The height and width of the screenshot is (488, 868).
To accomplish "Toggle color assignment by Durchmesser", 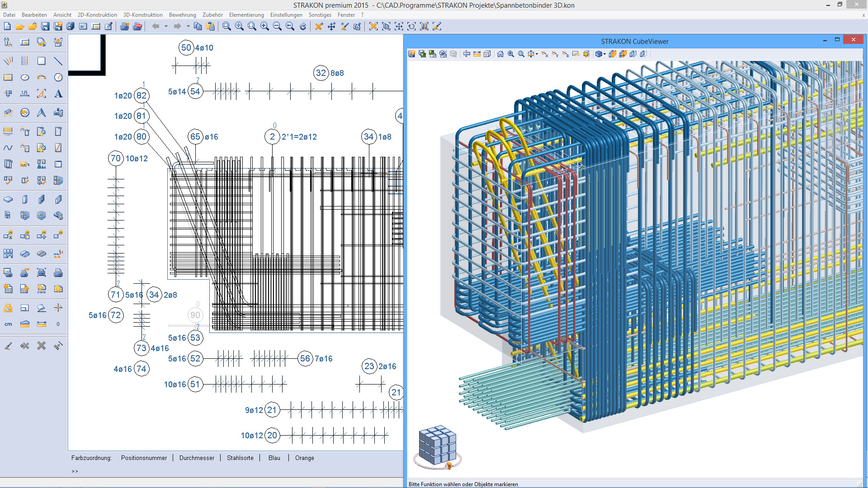I will pos(197,458).
